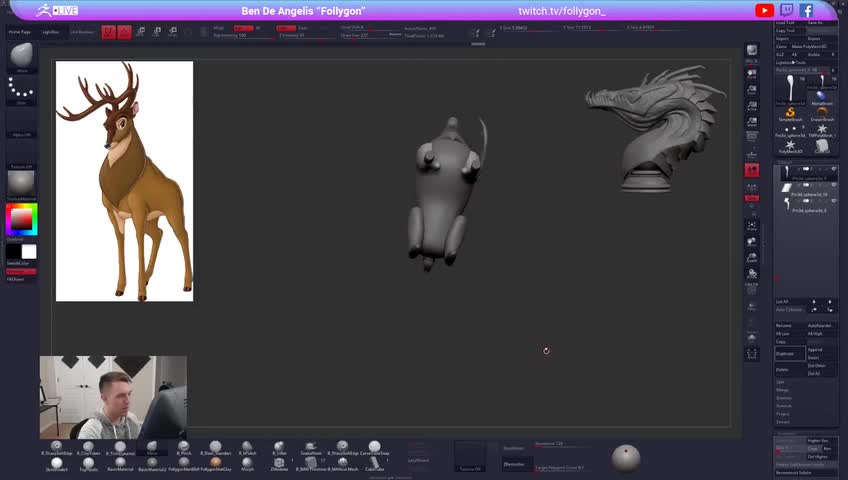Adjust the Rgb Intensity slider
848x480 pixels.
pos(242,36)
